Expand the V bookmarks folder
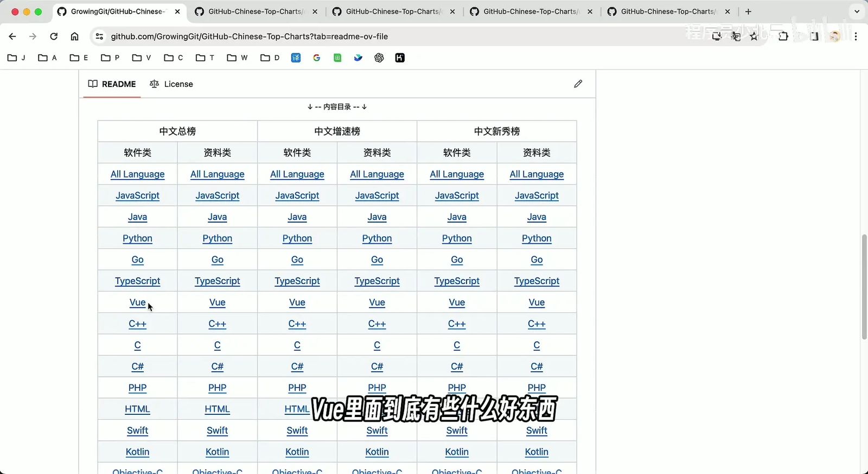 click(142, 58)
